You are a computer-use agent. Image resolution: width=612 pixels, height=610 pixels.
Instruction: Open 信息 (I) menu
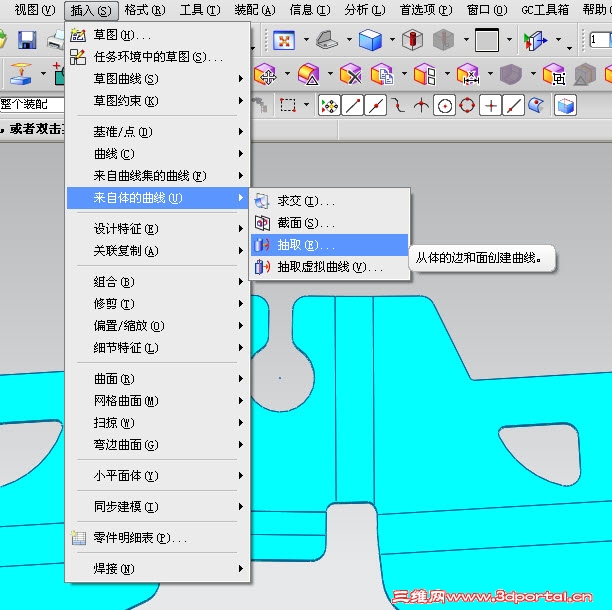click(x=310, y=10)
